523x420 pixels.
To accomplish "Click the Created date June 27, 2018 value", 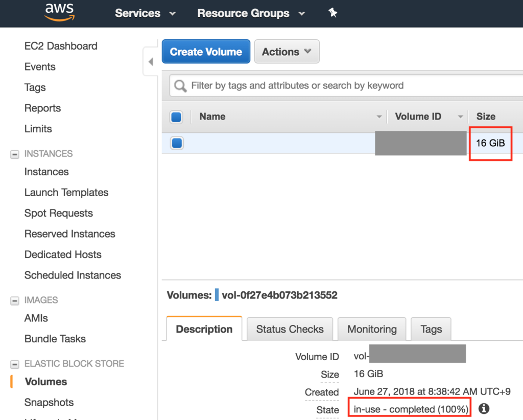I will tap(432, 391).
